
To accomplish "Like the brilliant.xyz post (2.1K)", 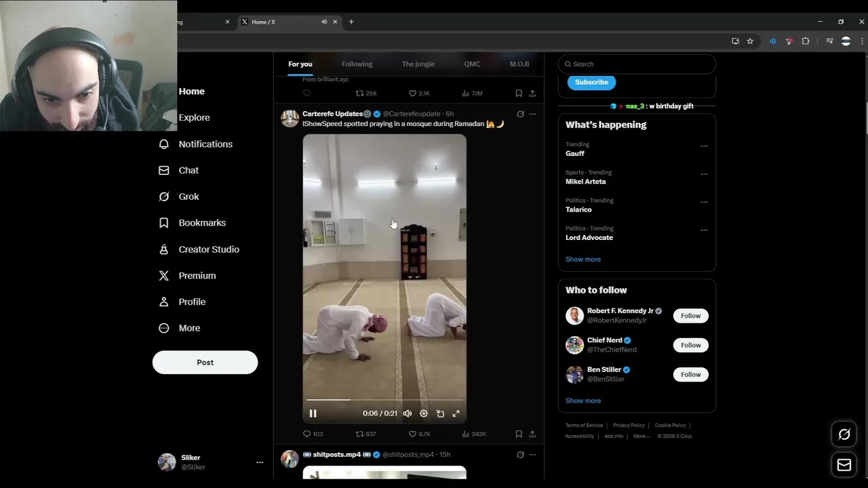I will [x=419, y=94].
